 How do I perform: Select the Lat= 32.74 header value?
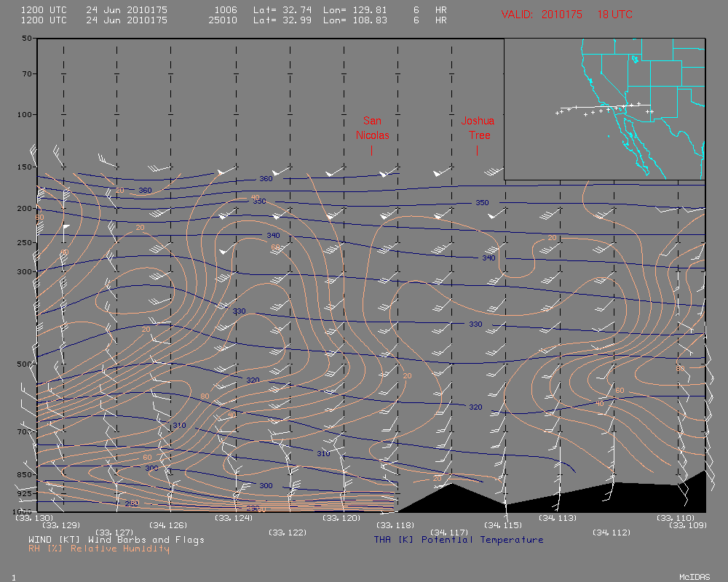[x=282, y=9]
